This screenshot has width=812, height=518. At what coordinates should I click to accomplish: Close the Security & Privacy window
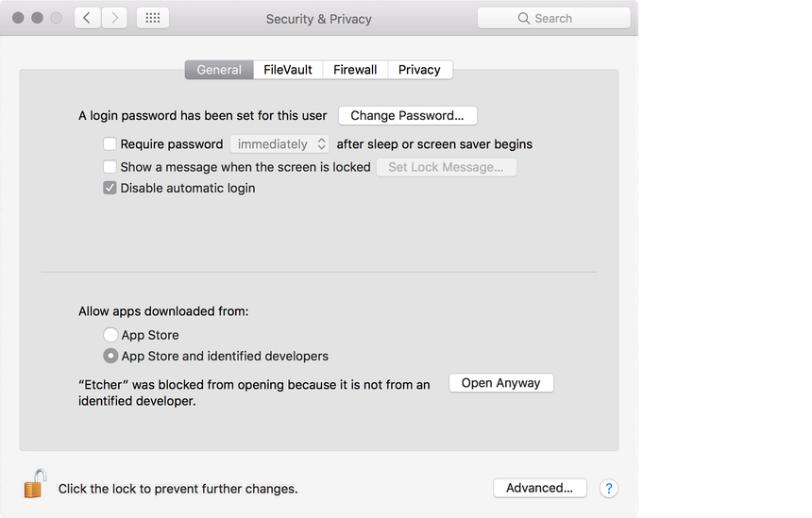pyautogui.click(x=18, y=18)
